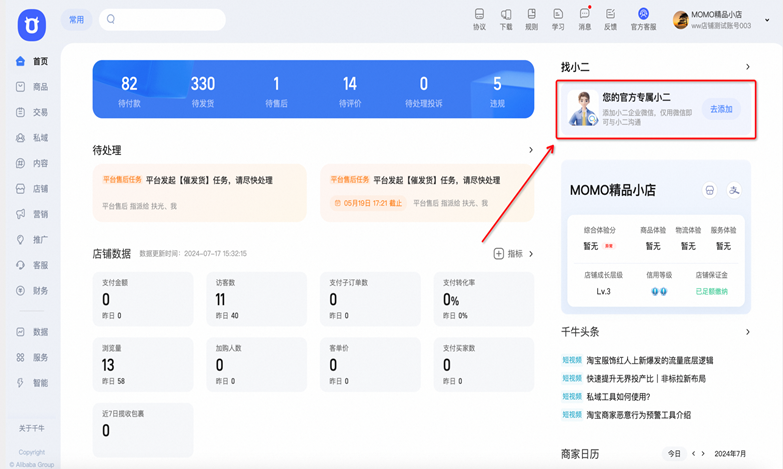Click the Qianniu logo icon
The image size is (783, 469).
click(x=32, y=24)
